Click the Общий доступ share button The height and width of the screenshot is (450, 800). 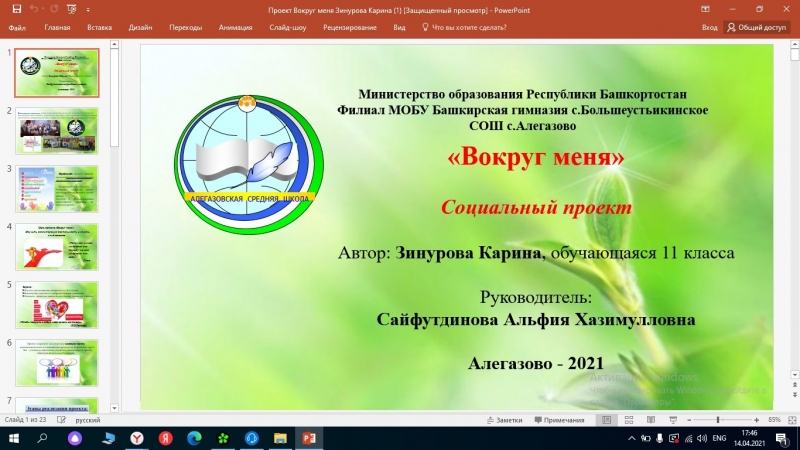coord(757,28)
